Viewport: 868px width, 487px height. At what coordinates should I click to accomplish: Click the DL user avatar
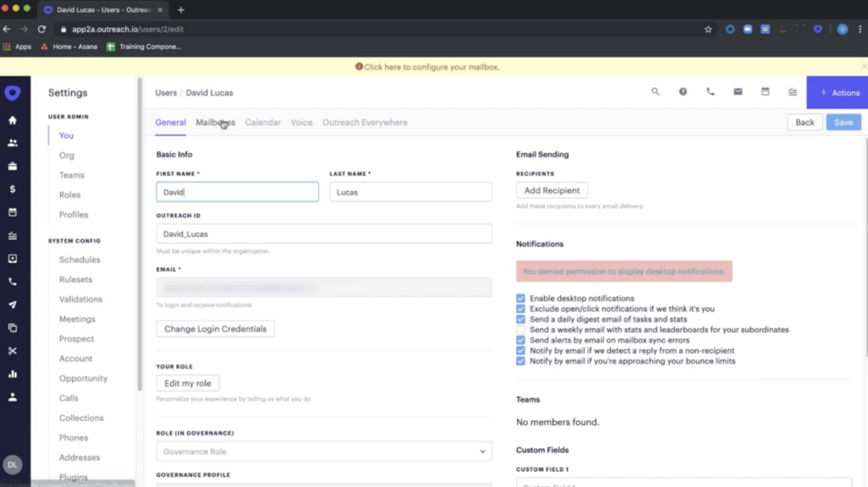[x=12, y=465]
